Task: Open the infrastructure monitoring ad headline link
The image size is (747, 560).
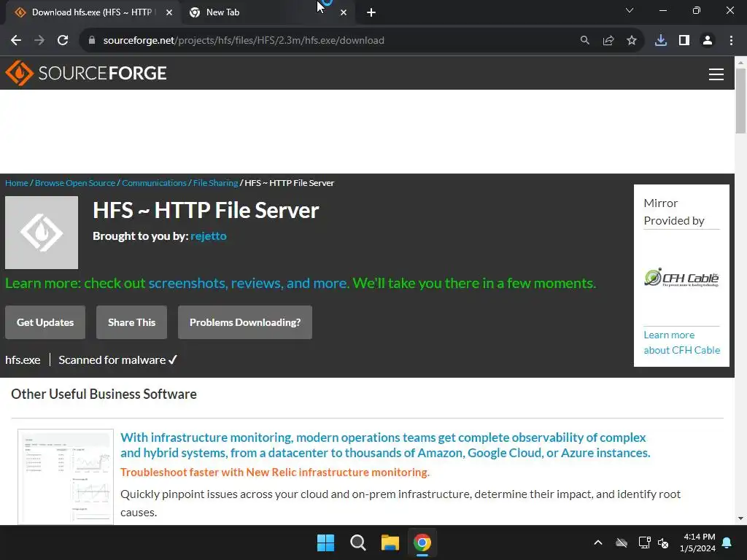Action: coord(385,446)
